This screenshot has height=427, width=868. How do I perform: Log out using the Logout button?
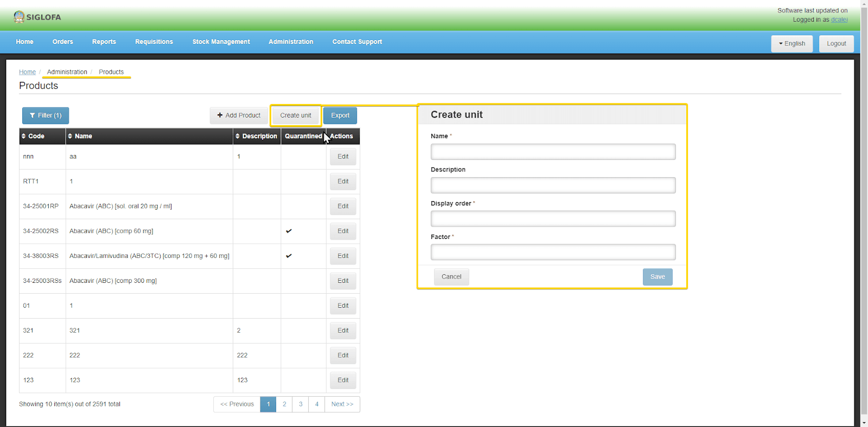pos(837,43)
